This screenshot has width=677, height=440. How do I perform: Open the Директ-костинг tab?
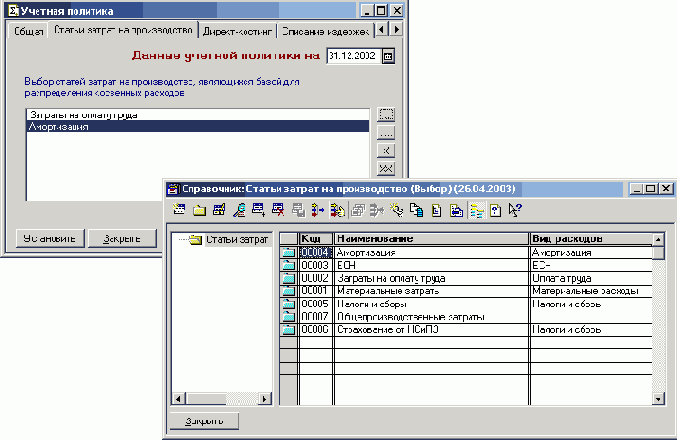pos(237,32)
